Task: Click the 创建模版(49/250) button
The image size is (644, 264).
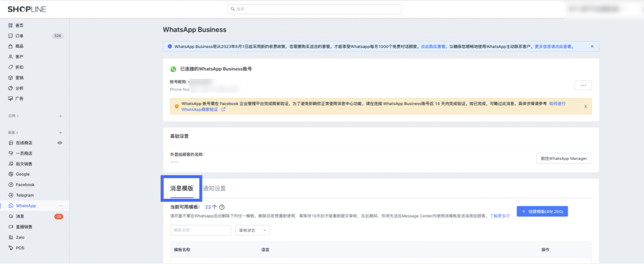Action: (542, 211)
